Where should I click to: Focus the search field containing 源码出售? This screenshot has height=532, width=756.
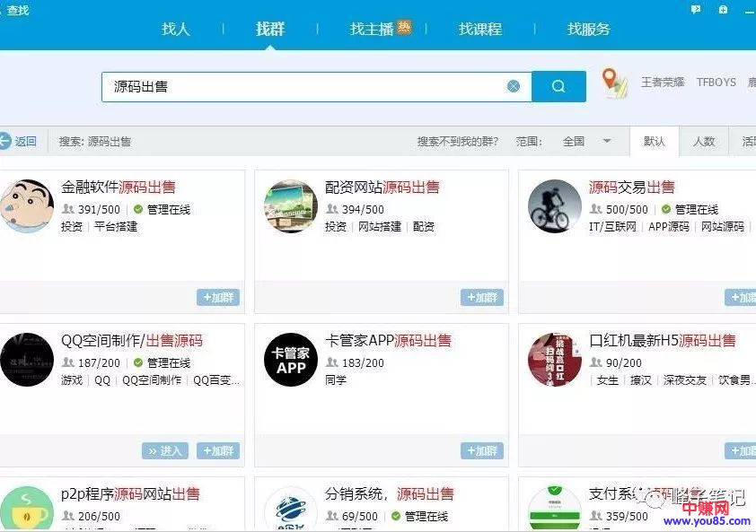tap(305, 86)
